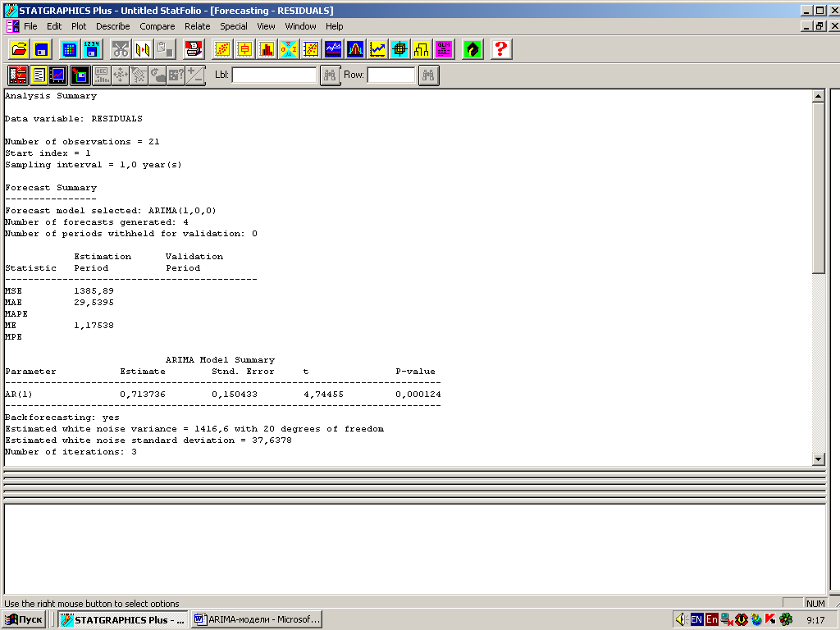Click the red question mark Help icon
This screenshot has width=840, height=630.
[501, 49]
